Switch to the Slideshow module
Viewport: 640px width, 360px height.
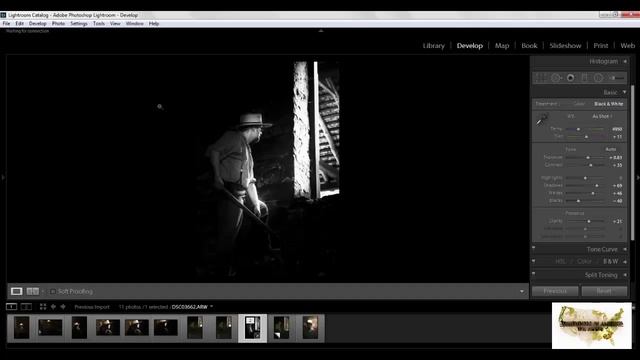click(x=565, y=46)
